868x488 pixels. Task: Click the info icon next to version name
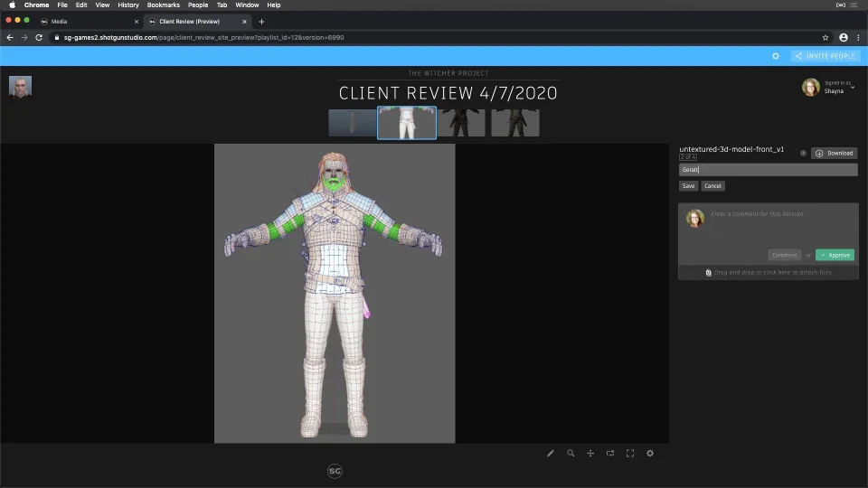[x=803, y=154]
